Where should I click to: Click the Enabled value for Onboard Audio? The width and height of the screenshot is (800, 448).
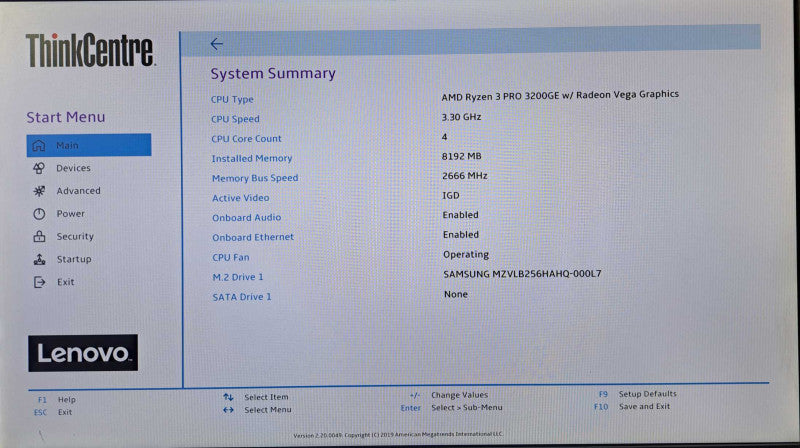(x=461, y=215)
